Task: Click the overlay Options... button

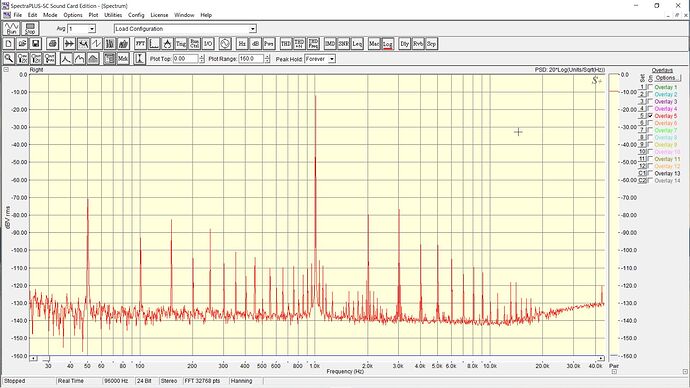Action: 668,78
